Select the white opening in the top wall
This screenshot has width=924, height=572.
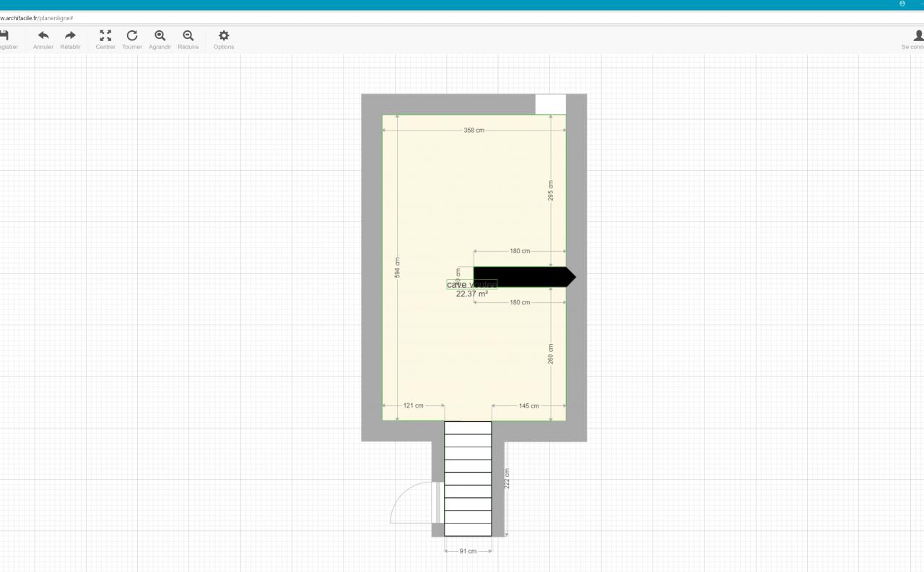(551, 104)
